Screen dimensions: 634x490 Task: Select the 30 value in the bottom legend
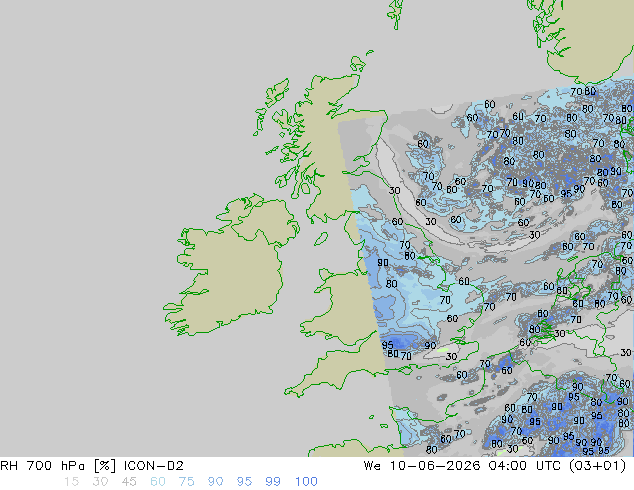click(x=100, y=482)
